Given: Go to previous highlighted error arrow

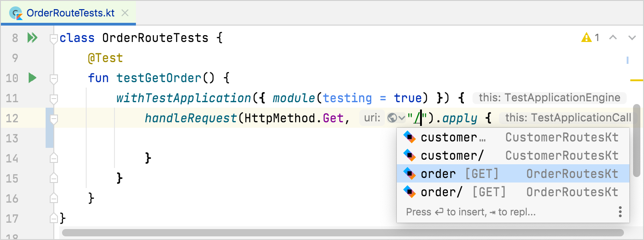Looking at the screenshot, I should coord(613,37).
